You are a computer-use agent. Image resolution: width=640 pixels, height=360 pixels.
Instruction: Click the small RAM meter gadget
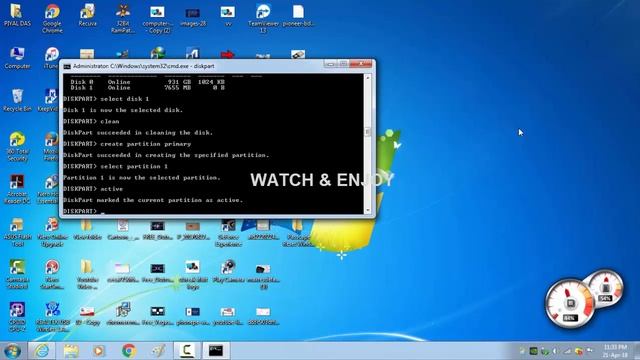pyautogui.click(x=605, y=289)
